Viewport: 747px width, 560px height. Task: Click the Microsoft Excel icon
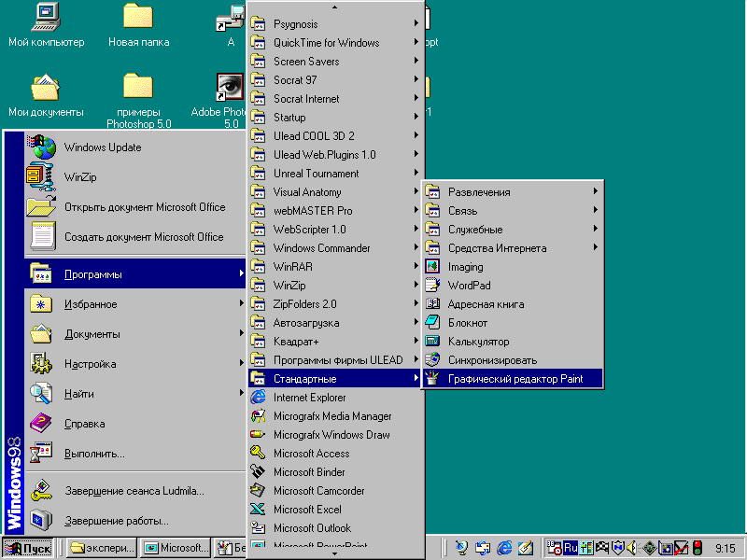(258, 509)
